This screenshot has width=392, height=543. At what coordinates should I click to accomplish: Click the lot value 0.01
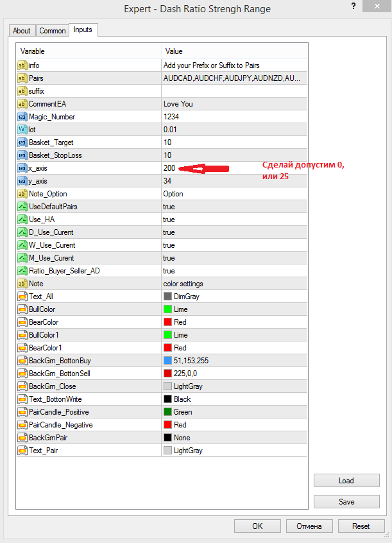pos(234,130)
